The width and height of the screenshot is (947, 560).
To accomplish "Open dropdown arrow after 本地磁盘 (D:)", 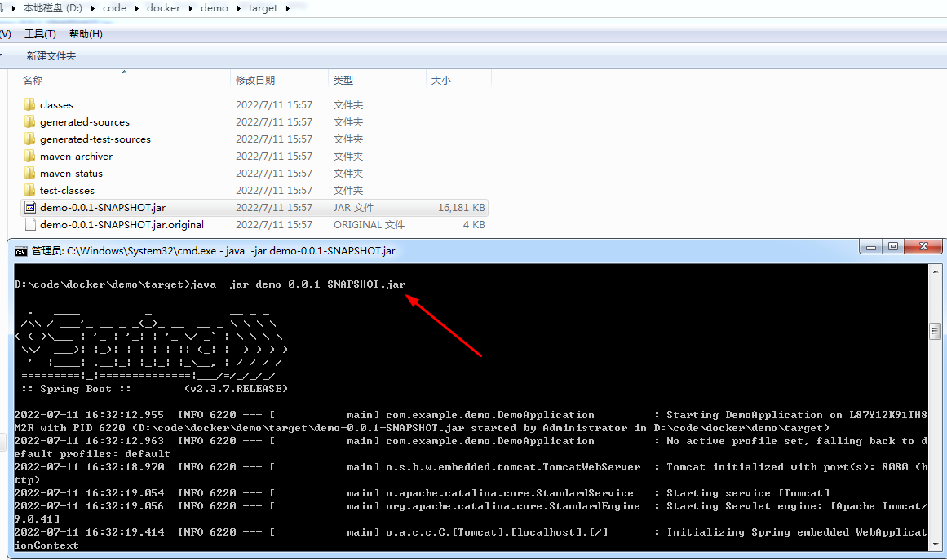I will point(92,8).
